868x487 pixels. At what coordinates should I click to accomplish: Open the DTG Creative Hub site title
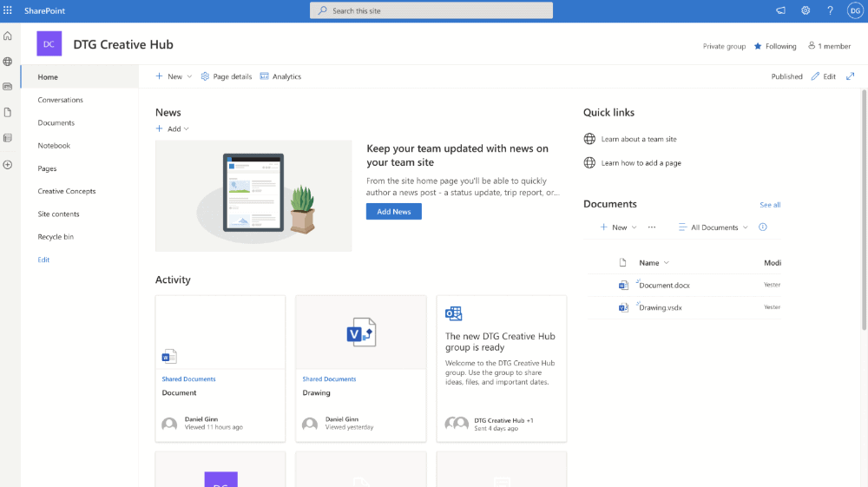tap(123, 44)
